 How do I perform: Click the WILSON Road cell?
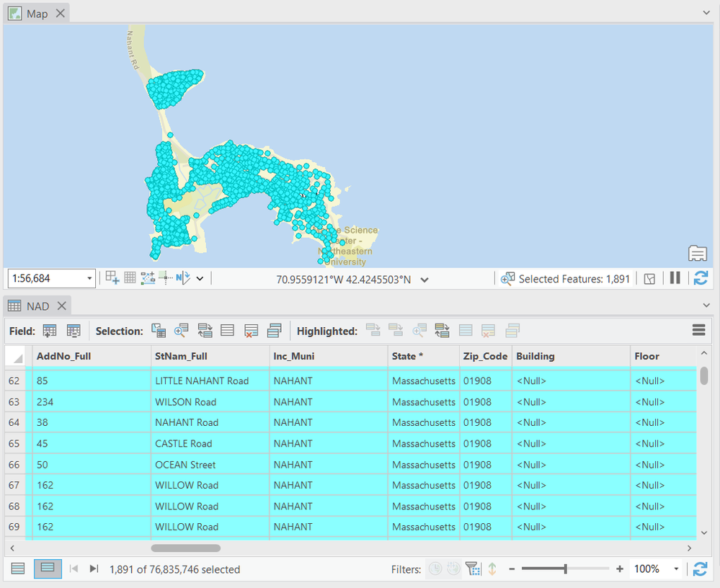(210, 402)
